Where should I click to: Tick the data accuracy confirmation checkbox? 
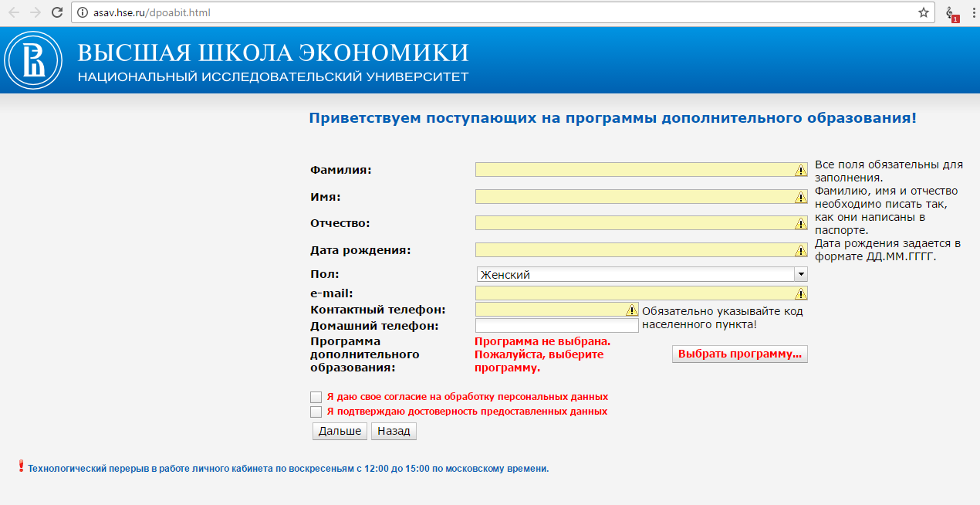pos(316,412)
